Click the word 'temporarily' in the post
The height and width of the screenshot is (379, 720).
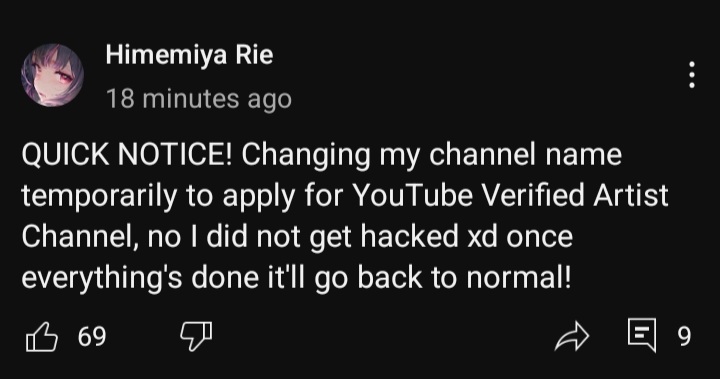click(99, 197)
